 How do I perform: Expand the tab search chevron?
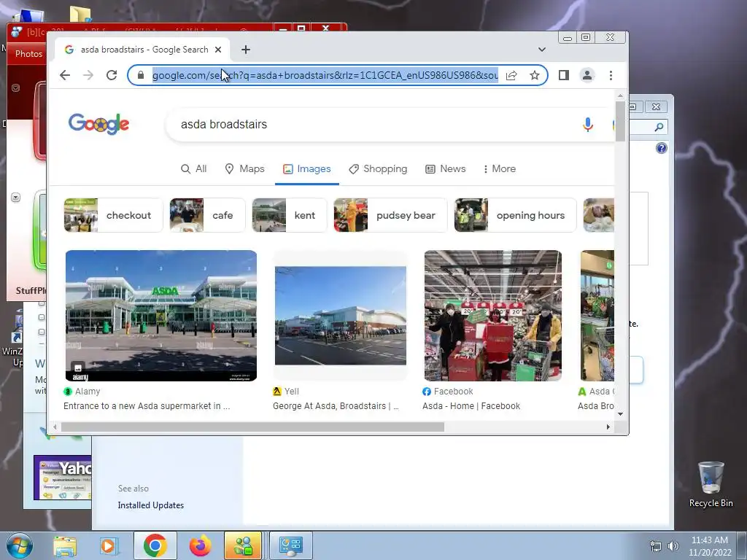coord(542,50)
